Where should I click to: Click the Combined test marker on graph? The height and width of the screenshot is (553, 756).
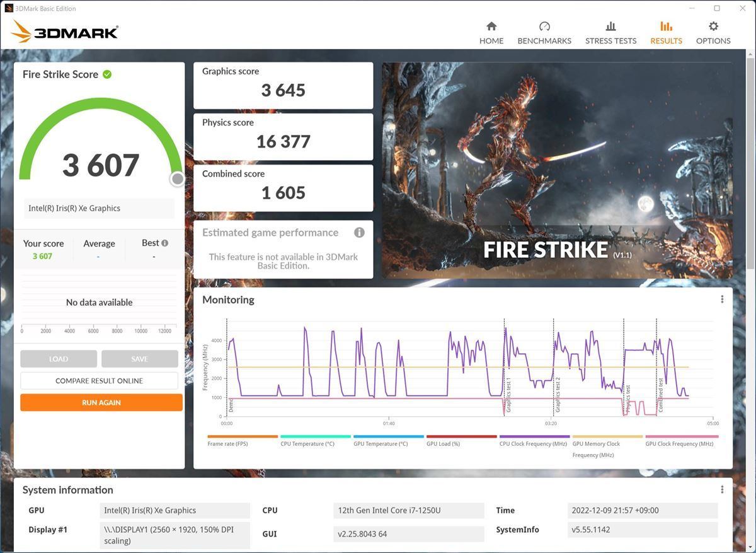pos(661,395)
